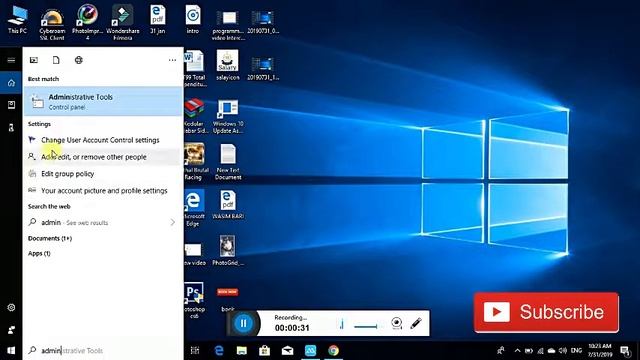The width and height of the screenshot is (640, 360).
Task: Open the battery status tray icon
Action: pos(529,350)
